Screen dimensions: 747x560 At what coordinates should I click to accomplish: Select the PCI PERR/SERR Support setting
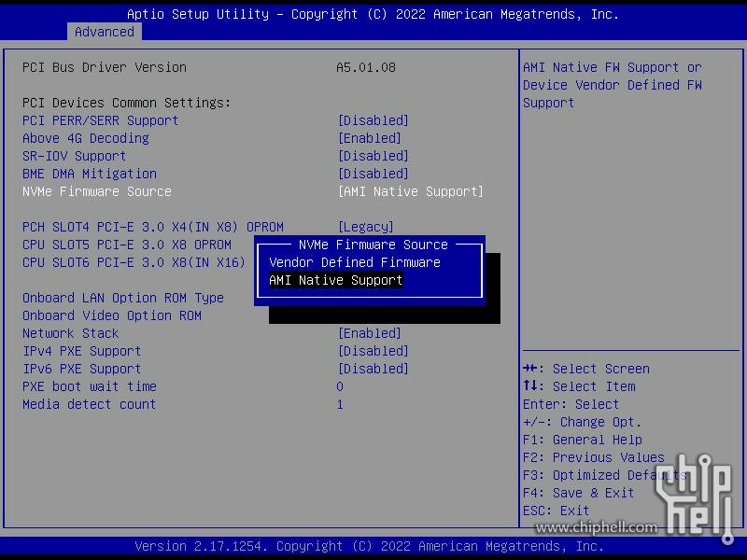click(100, 120)
